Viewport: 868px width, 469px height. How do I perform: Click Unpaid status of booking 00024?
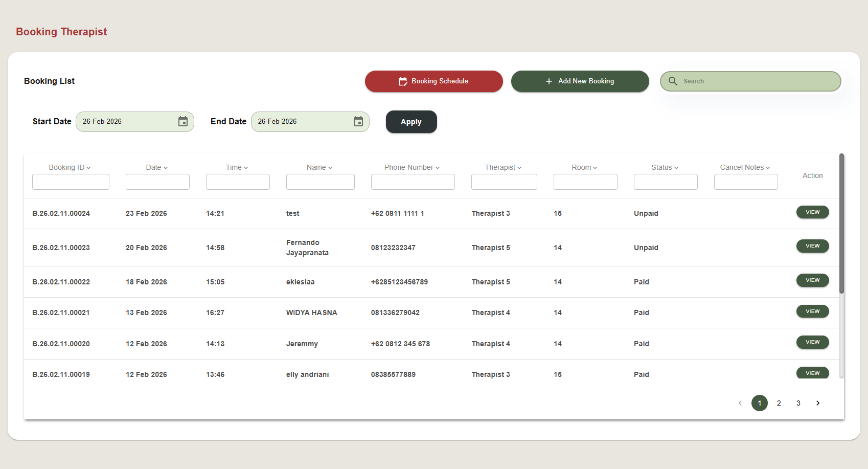coord(646,213)
